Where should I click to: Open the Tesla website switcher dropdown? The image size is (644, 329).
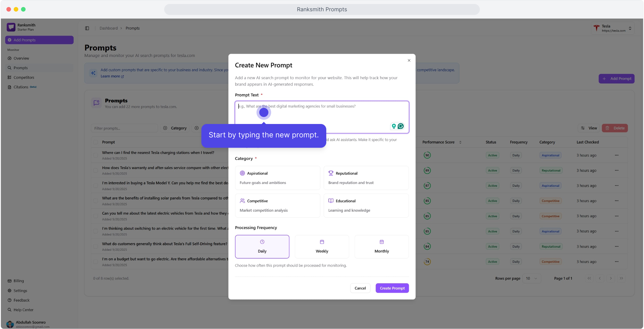coord(613,28)
